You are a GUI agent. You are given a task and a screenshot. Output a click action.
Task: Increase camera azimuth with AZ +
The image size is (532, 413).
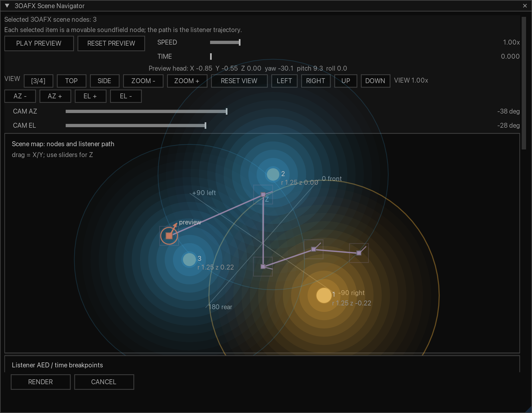[55, 96]
